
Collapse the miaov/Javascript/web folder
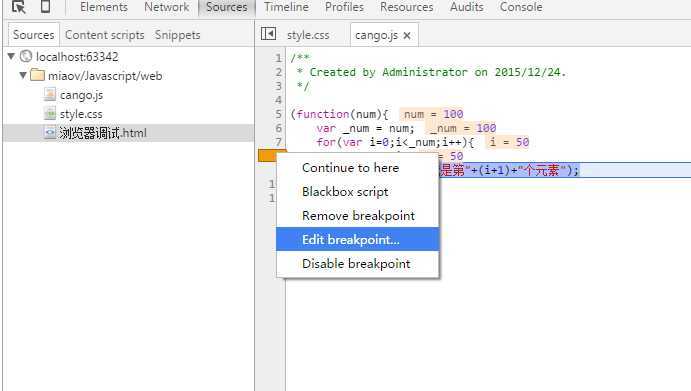tap(23, 75)
